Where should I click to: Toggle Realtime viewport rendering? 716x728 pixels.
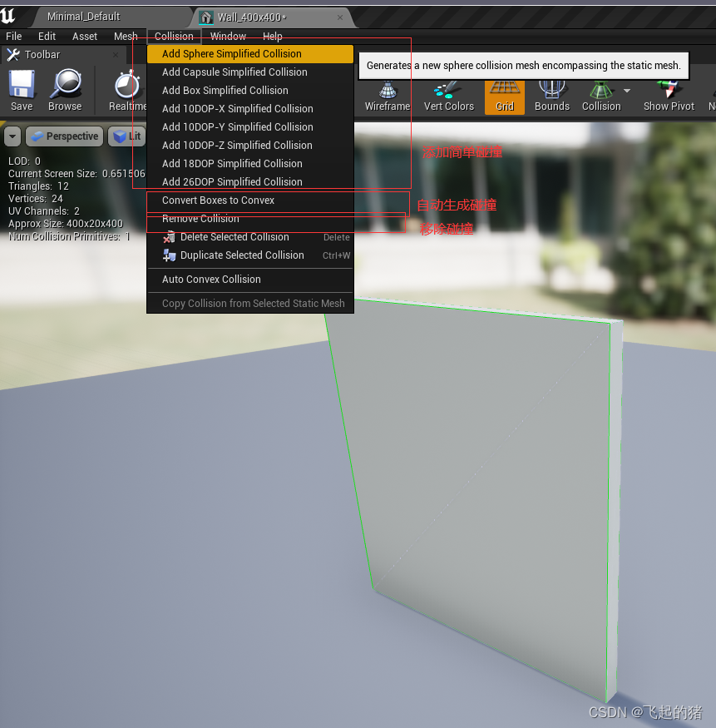(x=127, y=91)
